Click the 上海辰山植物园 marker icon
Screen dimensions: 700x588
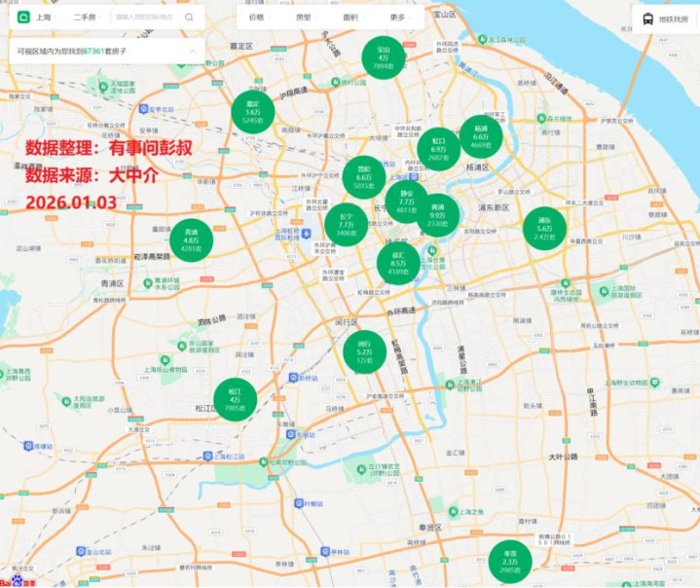point(165,360)
